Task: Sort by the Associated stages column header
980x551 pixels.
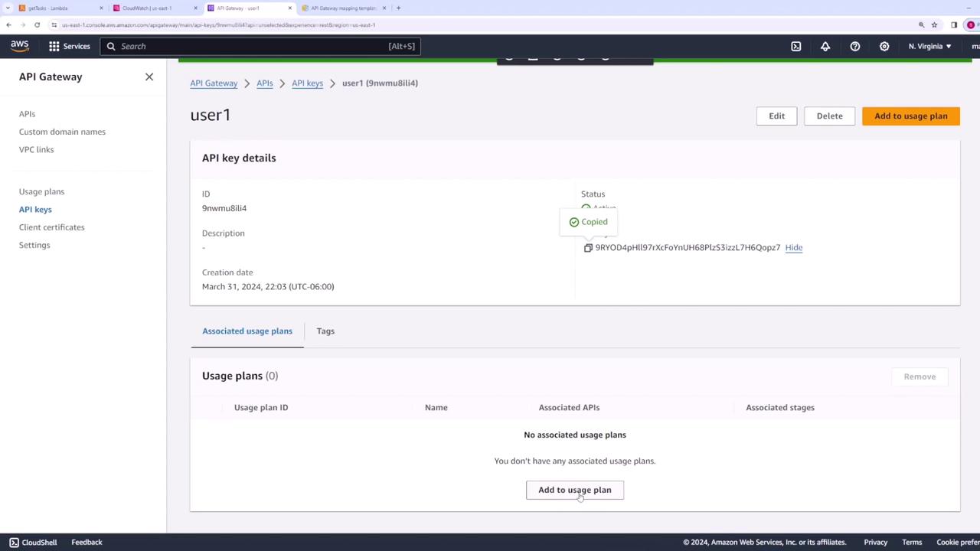Action: (780, 408)
